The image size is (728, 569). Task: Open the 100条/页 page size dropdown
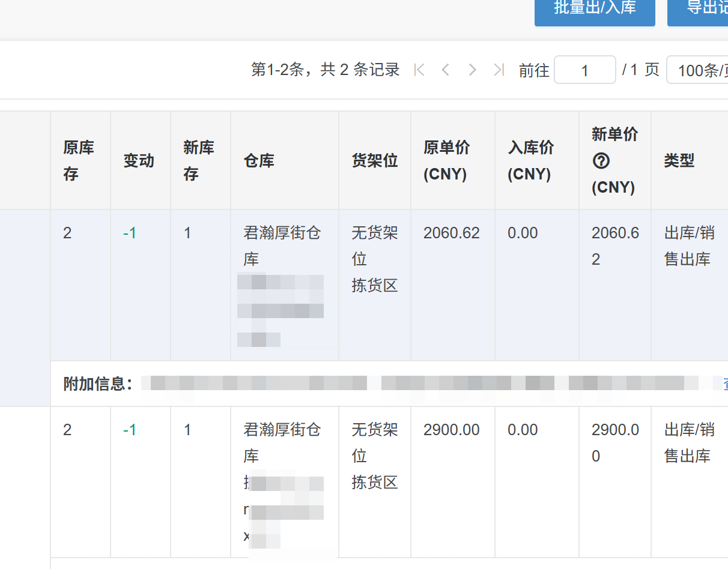click(699, 70)
